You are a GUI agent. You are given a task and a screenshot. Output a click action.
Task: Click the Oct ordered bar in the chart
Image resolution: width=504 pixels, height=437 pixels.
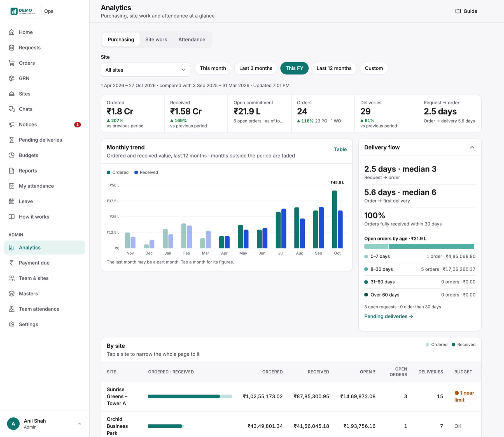click(334, 219)
